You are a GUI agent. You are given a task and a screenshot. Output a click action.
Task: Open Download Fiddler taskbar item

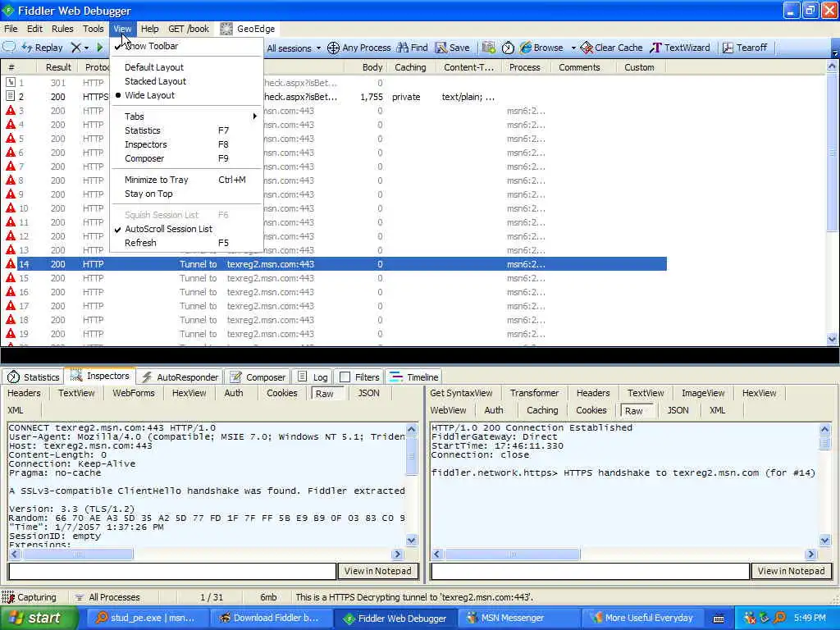tap(271, 619)
